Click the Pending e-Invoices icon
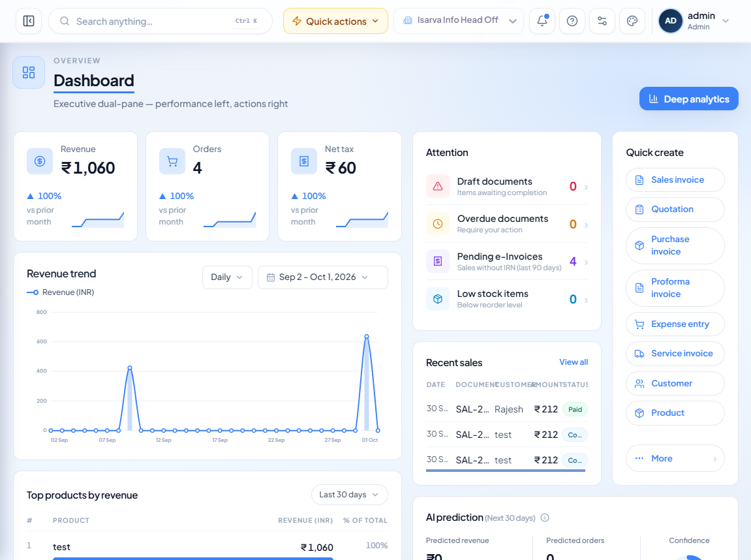Screen dimensions: 751x560 [x=438, y=261]
